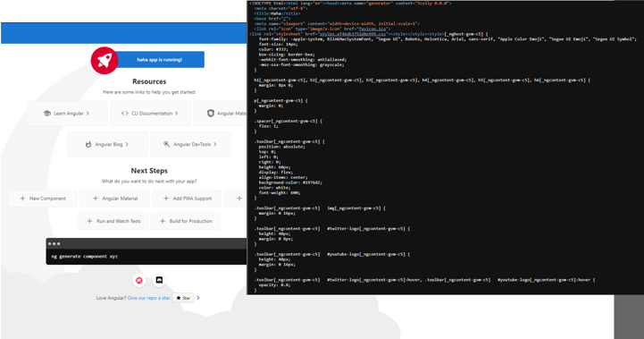Click the flame icon on Angular Blog card
This screenshot has height=339, width=644.
(x=88, y=144)
